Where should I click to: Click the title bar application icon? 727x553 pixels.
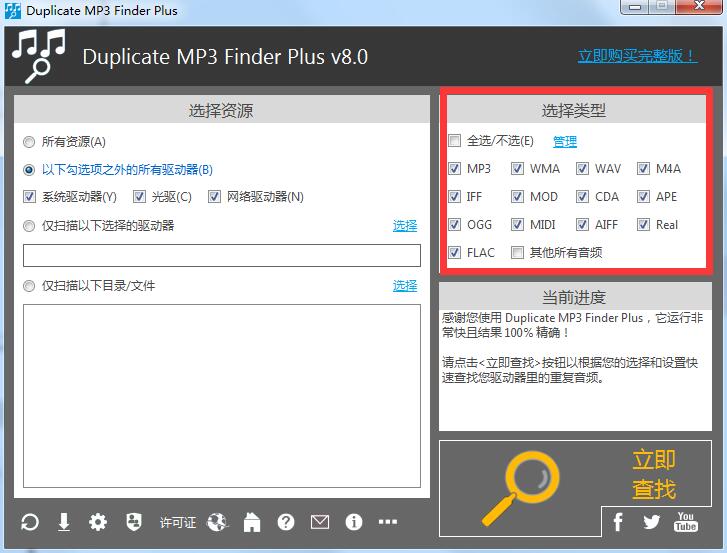[x=13, y=10]
